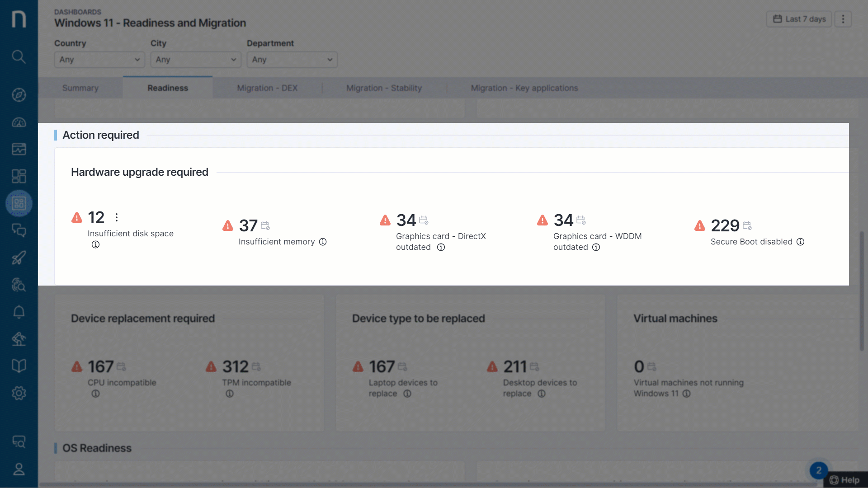Screen dimensions: 868x488
Task: Open the rocket icon in sidebar
Action: point(19,258)
